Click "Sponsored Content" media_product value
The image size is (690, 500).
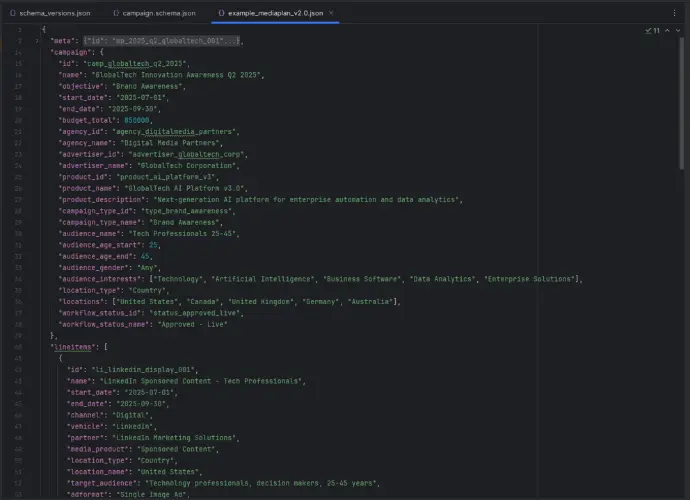pyautogui.click(x=176, y=449)
